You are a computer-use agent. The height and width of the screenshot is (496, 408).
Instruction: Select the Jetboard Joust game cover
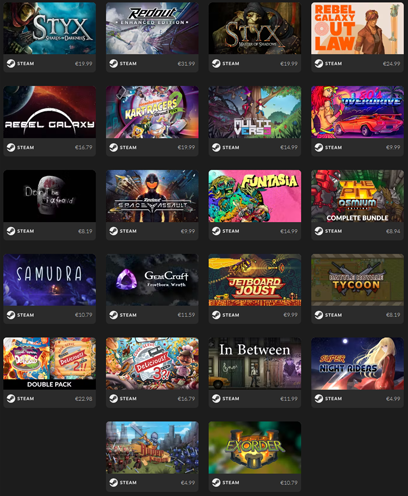(x=255, y=280)
